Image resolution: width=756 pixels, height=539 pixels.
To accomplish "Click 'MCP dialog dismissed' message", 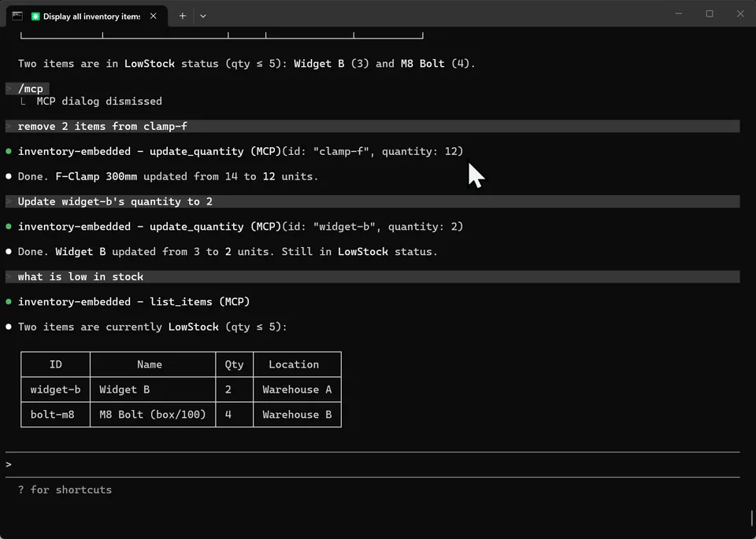I will [x=99, y=102].
